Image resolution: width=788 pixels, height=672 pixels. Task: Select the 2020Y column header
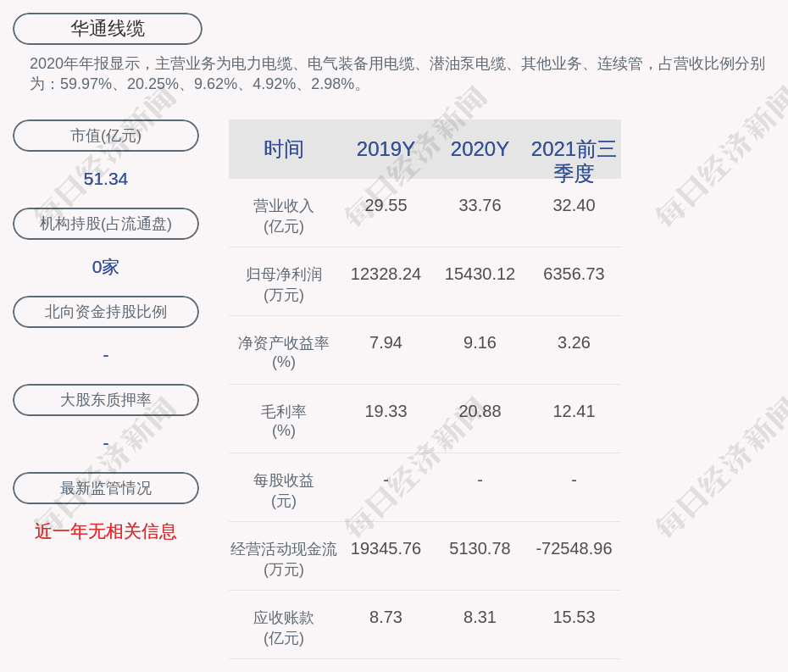coord(480,149)
